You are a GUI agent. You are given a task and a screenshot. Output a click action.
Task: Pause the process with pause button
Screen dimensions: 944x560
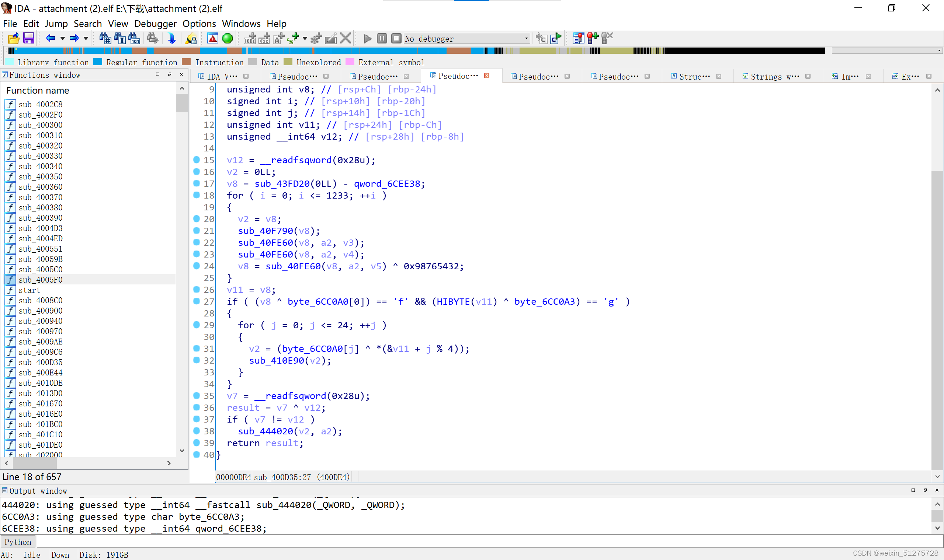click(382, 38)
